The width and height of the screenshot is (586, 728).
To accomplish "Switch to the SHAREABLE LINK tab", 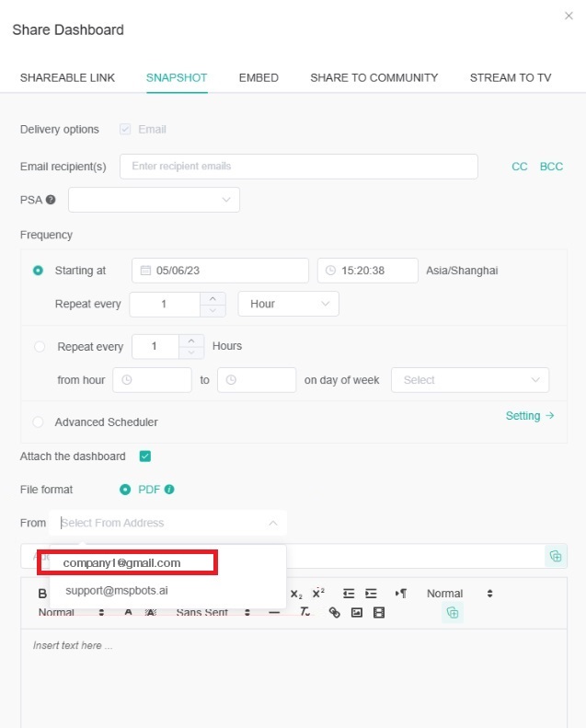I will [x=67, y=78].
